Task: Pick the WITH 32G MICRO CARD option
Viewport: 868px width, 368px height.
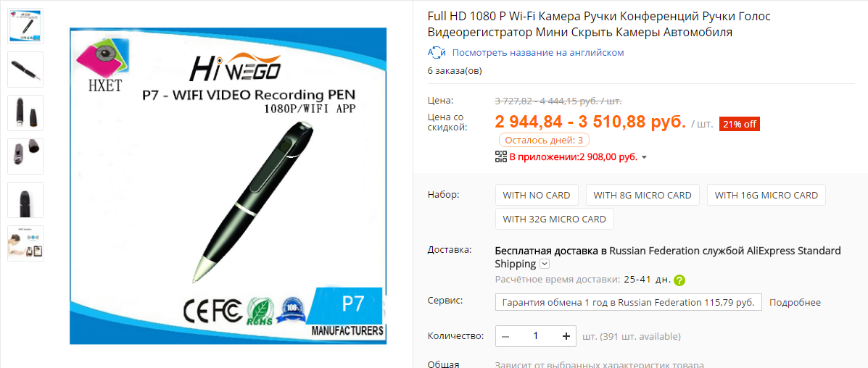Action: [555, 219]
